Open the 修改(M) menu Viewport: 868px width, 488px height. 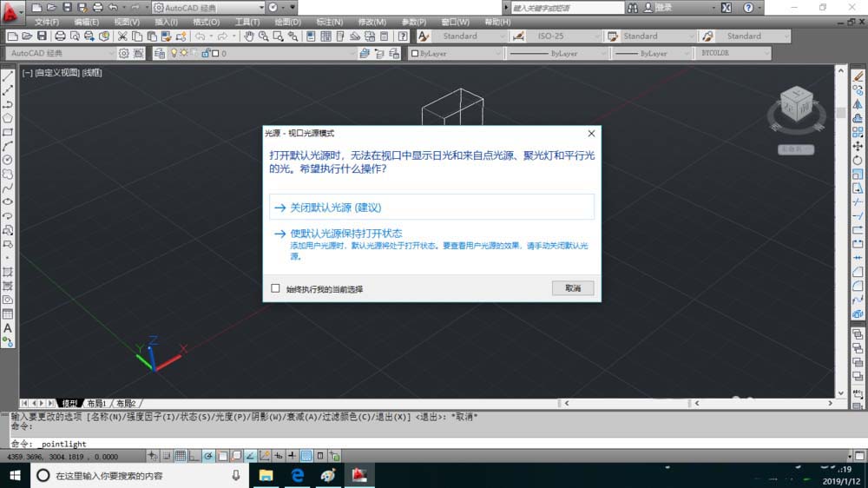click(x=372, y=22)
